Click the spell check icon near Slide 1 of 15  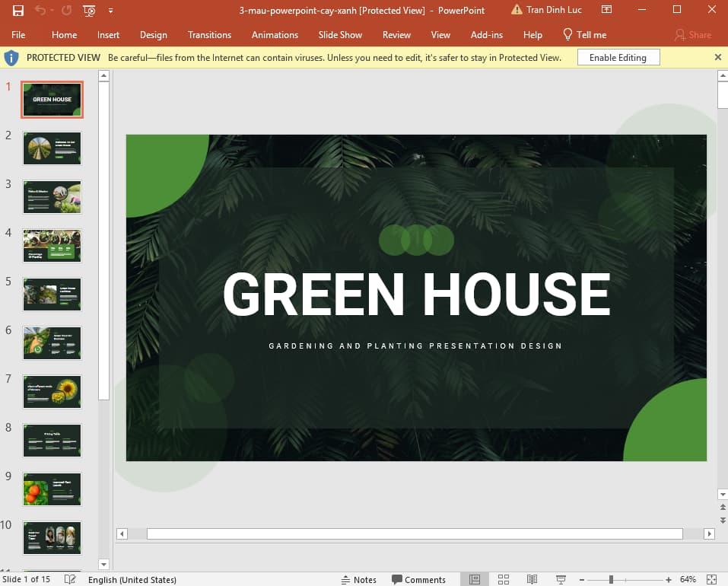click(69, 579)
